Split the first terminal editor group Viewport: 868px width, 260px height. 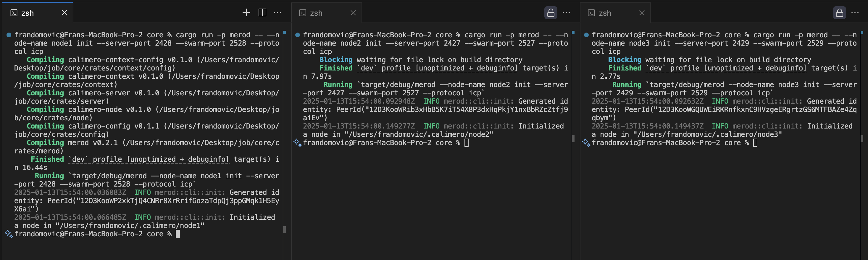tap(262, 13)
